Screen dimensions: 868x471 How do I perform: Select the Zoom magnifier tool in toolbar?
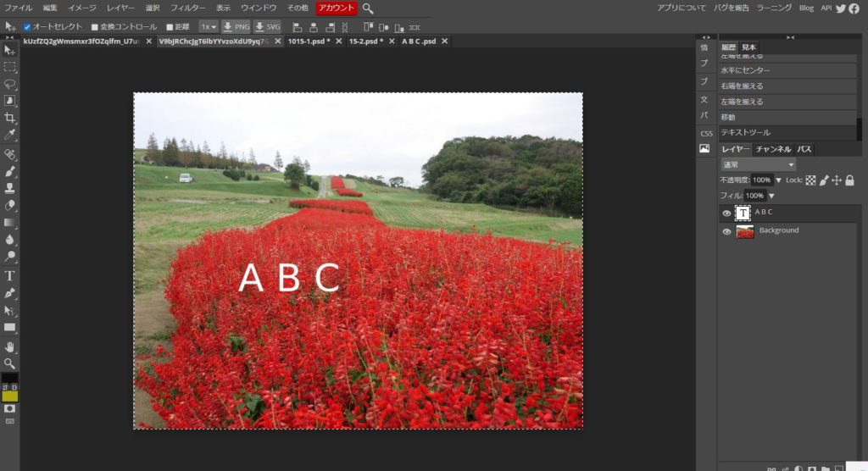point(9,363)
